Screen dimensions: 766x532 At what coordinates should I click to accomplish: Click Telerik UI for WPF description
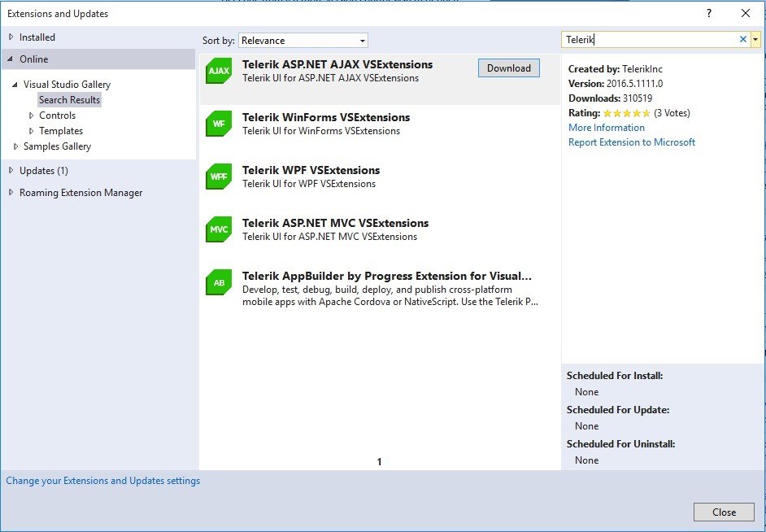click(309, 184)
